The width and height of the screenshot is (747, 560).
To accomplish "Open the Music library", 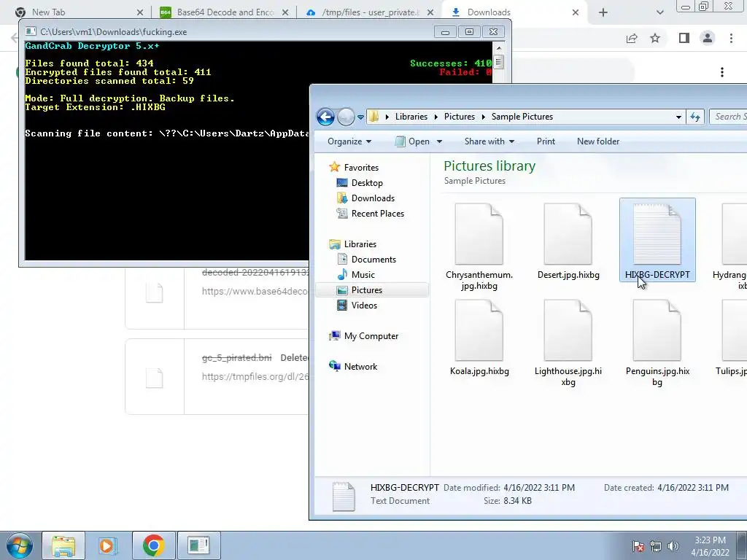I will (356, 275).
